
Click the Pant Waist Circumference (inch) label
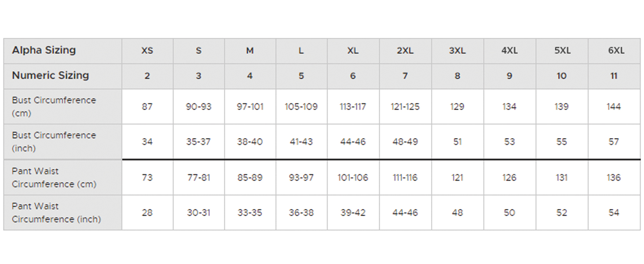pyautogui.click(x=56, y=213)
